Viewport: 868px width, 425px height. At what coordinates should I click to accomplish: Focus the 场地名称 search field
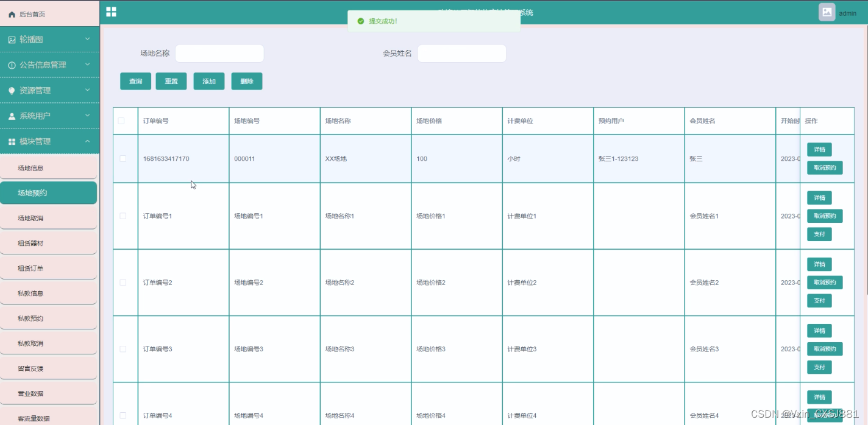219,54
